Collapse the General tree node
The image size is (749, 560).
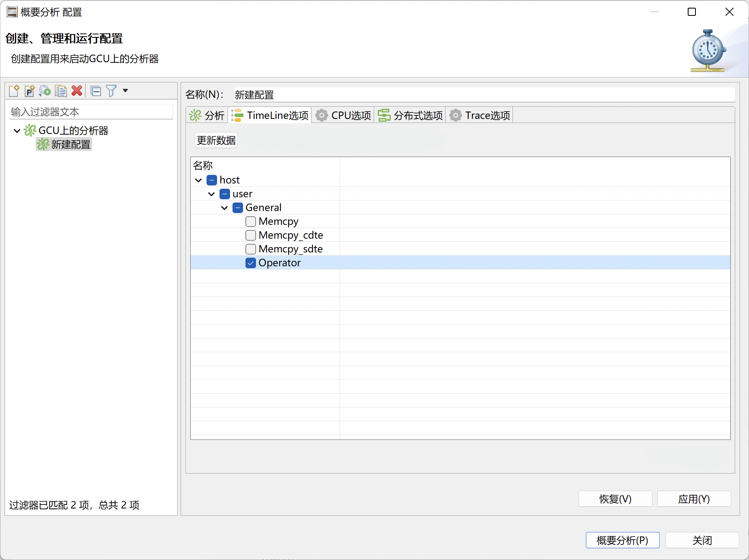(224, 208)
